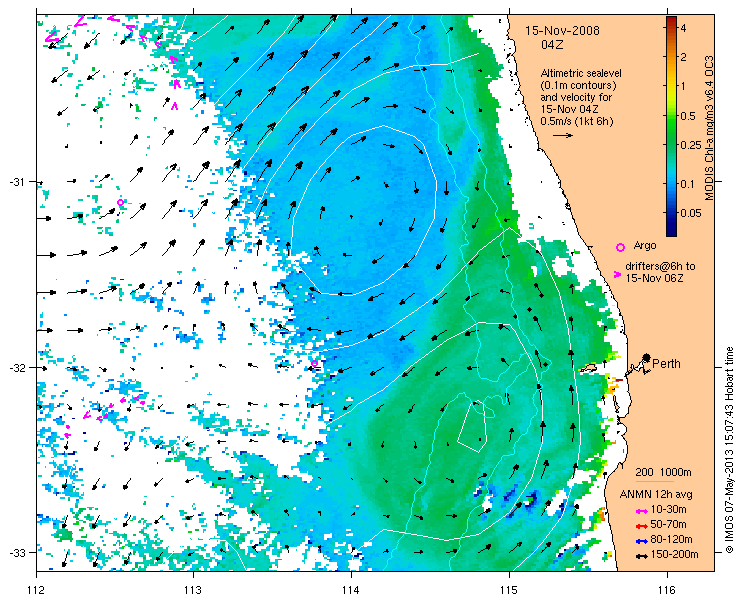Click latitude axis label -31
Viewport: 740px width, 600px height.
click(17, 182)
